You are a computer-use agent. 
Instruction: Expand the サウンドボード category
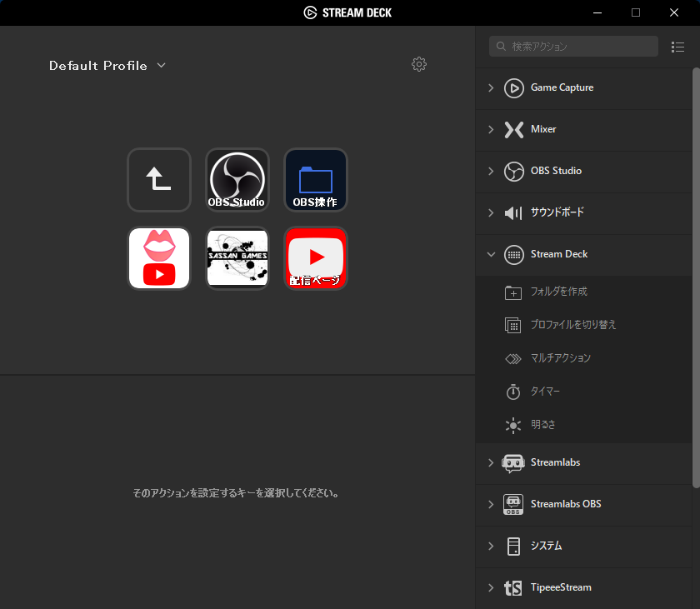point(490,213)
